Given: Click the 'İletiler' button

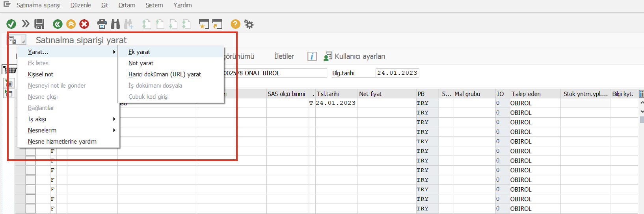Looking at the screenshot, I should click(x=284, y=57).
